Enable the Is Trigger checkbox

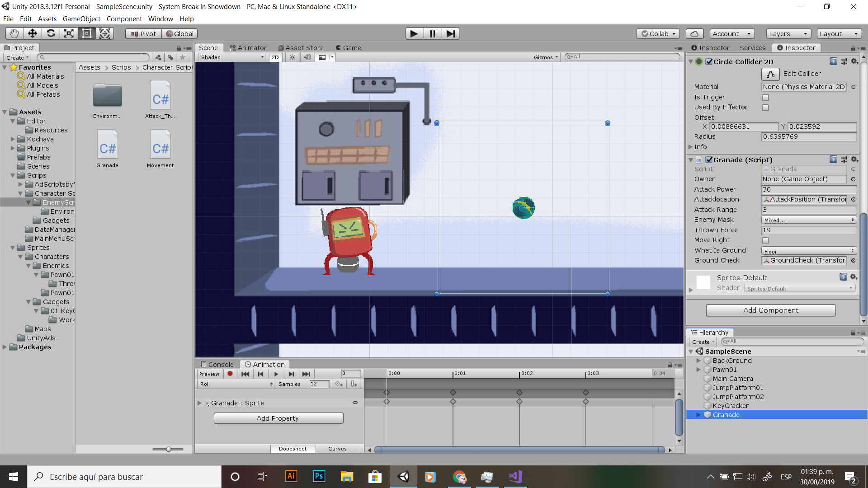coord(765,98)
